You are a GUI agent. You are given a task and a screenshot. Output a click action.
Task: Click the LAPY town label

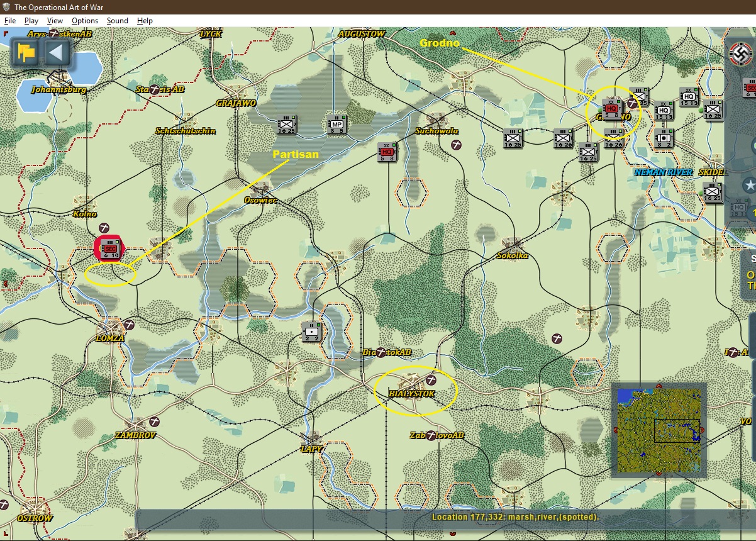click(312, 449)
